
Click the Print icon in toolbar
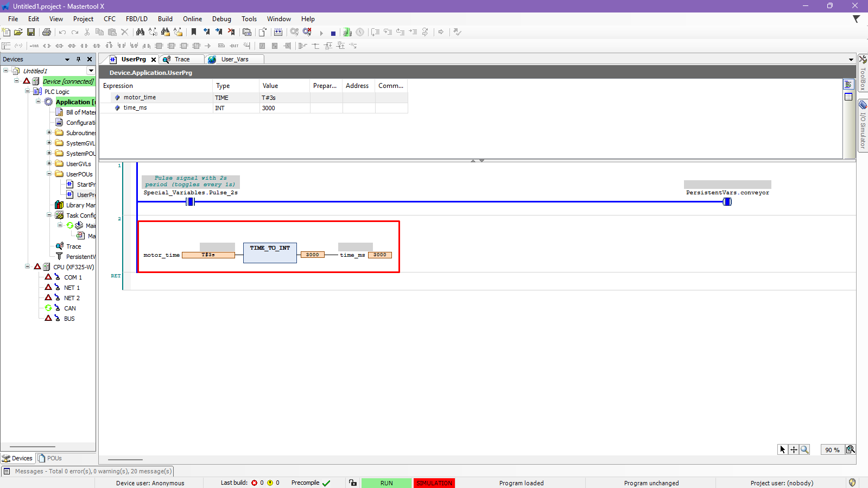pyautogui.click(x=47, y=33)
